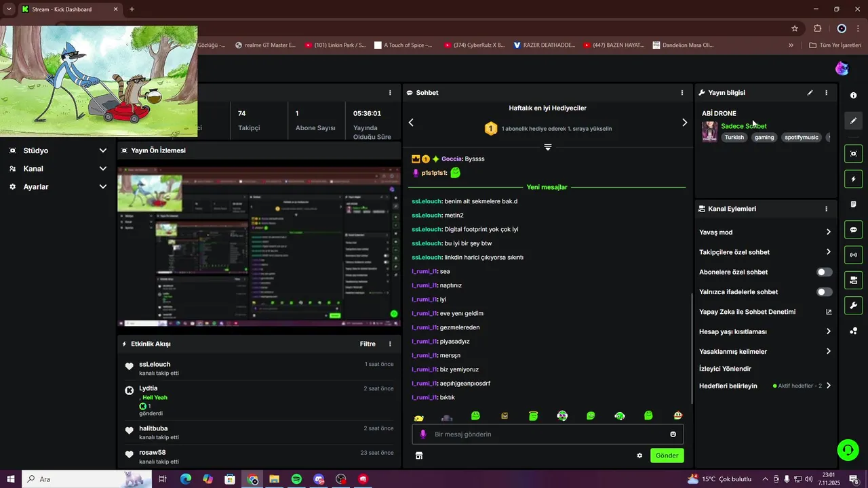Image resolution: width=868 pixels, height=488 pixels.
Task: Open the green headset support button
Action: pyautogui.click(x=847, y=449)
